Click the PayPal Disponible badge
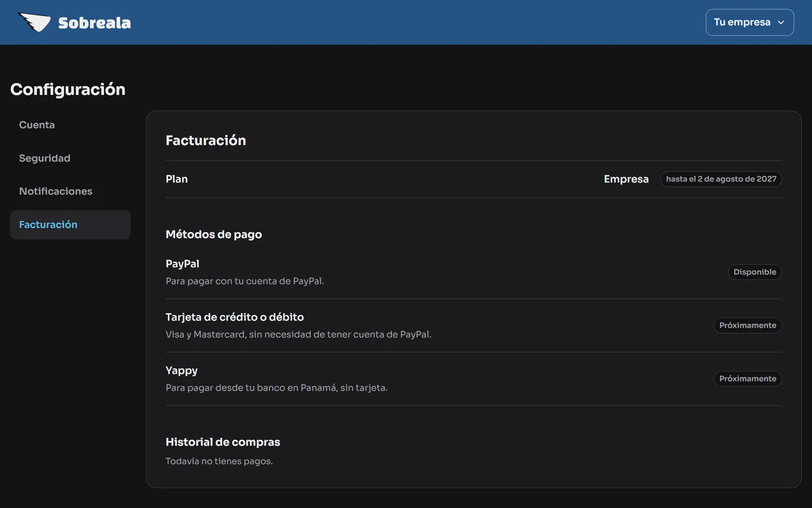The width and height of the screenshot is (812, 508). 755,272
